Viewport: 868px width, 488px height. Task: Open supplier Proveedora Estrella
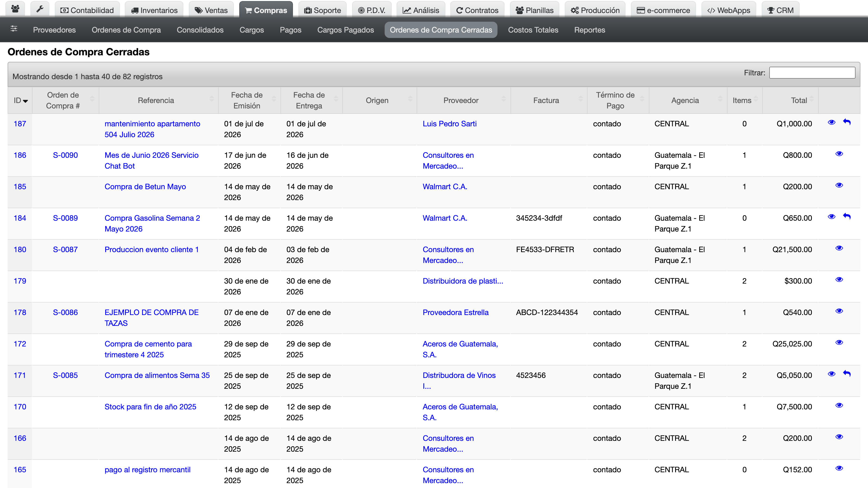click(x=456, y=312)
